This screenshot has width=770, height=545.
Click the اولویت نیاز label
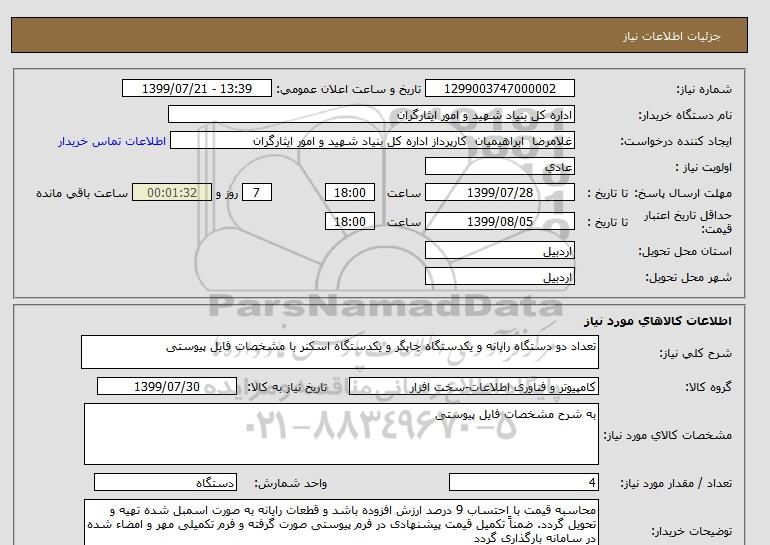(704, 167)
